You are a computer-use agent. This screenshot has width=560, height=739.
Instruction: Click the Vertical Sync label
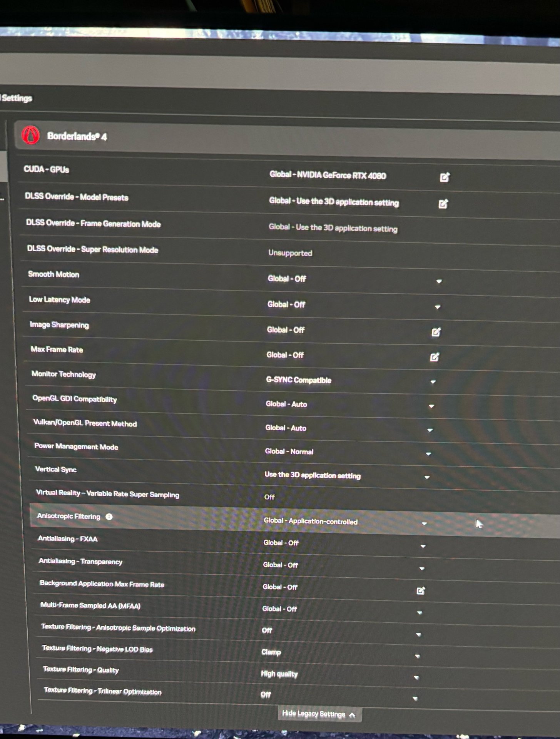click(56, 469)
